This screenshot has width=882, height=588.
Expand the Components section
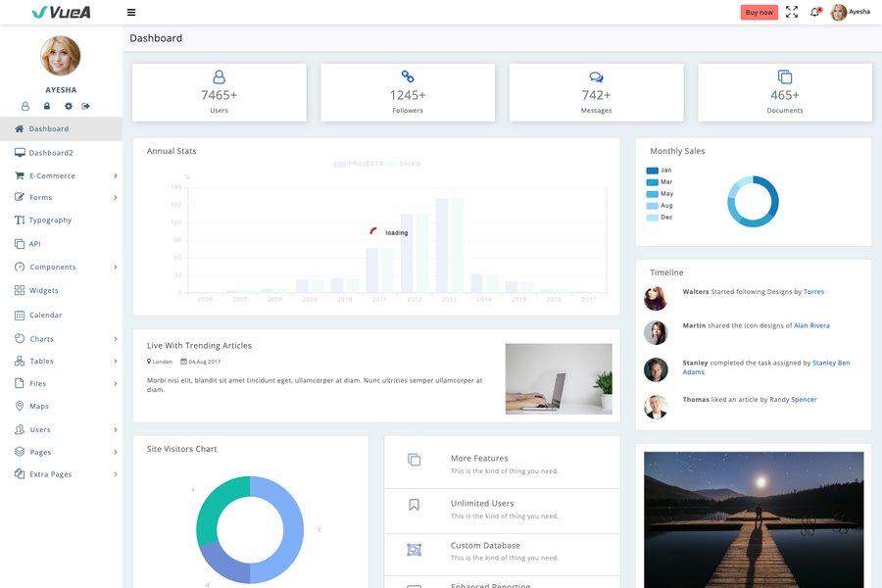51,265
